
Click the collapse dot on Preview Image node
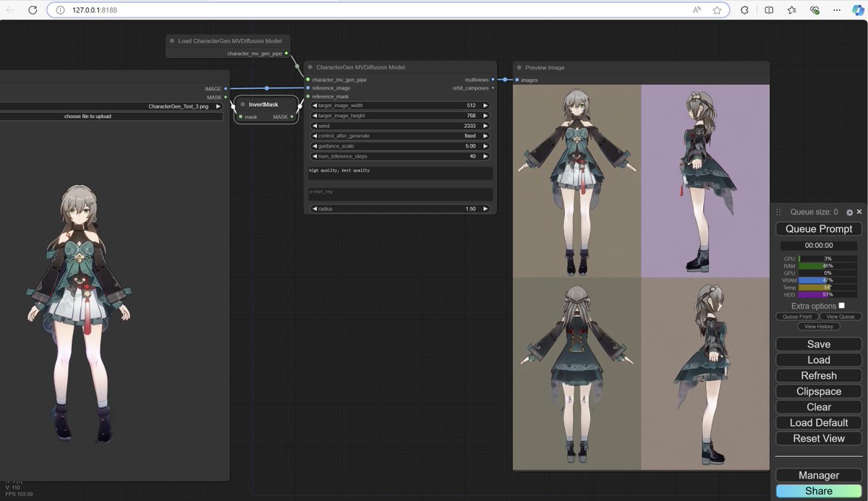pos(518,67)
